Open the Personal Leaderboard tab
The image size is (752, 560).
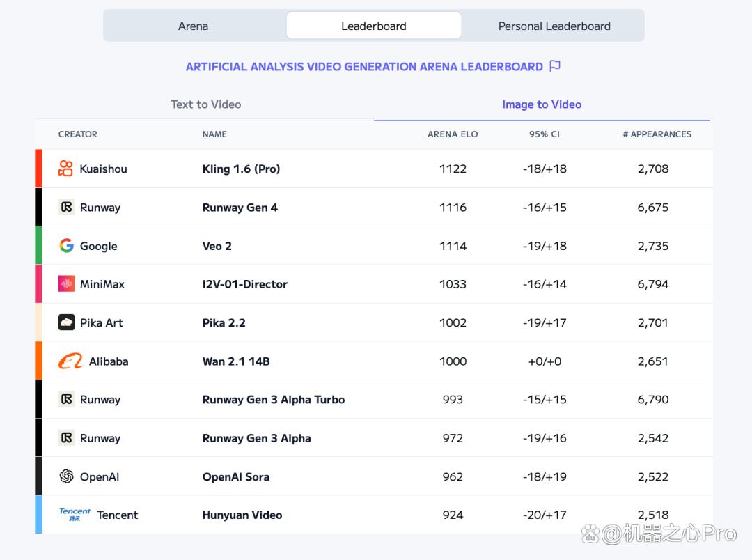point(554,26)
